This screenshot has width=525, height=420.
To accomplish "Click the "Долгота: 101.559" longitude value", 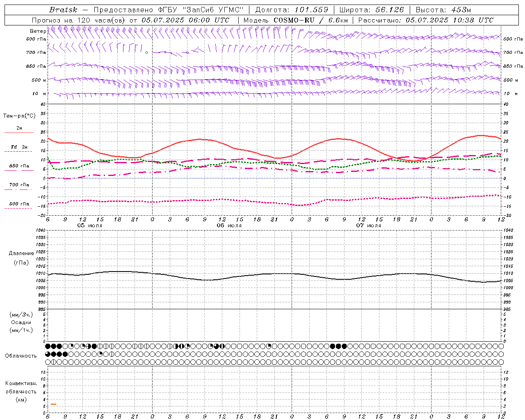I will pos(292,10).
